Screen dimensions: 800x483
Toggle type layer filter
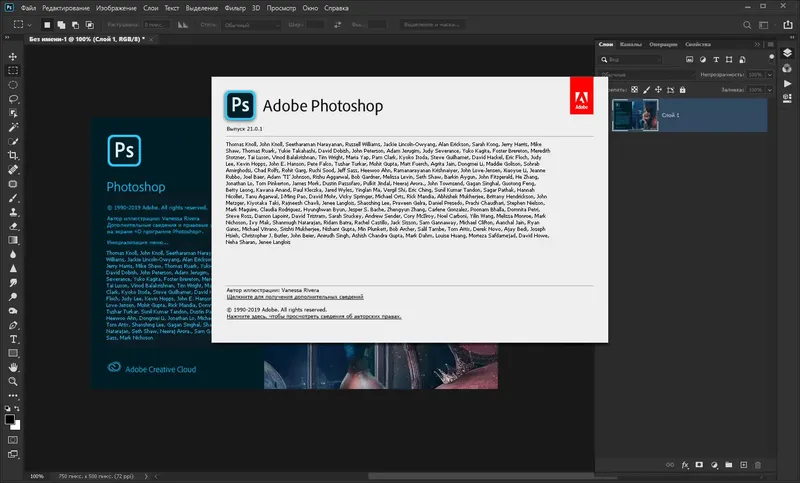(716, 60)
